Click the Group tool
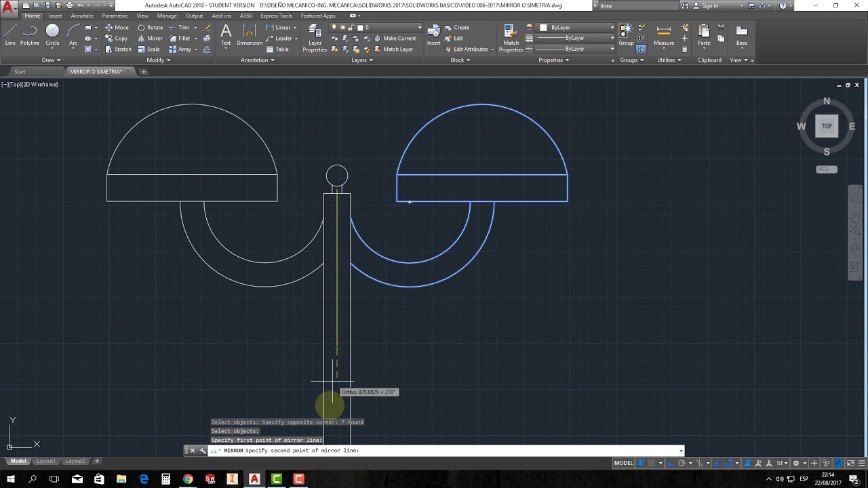868x488 pixels. (x=626, y=35)
